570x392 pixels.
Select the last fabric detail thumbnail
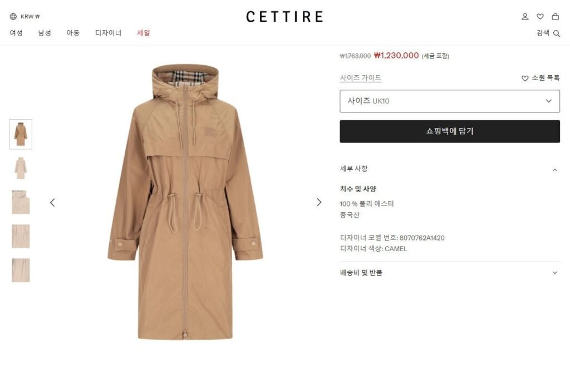pyautogui.click(x=21, y=270)
